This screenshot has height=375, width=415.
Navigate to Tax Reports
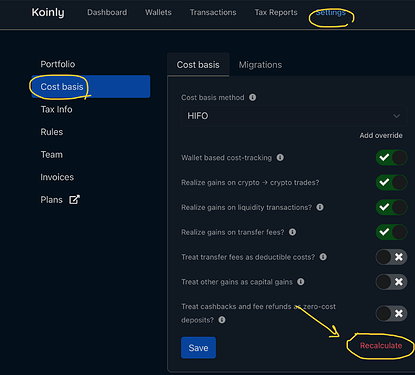point(276,12)
